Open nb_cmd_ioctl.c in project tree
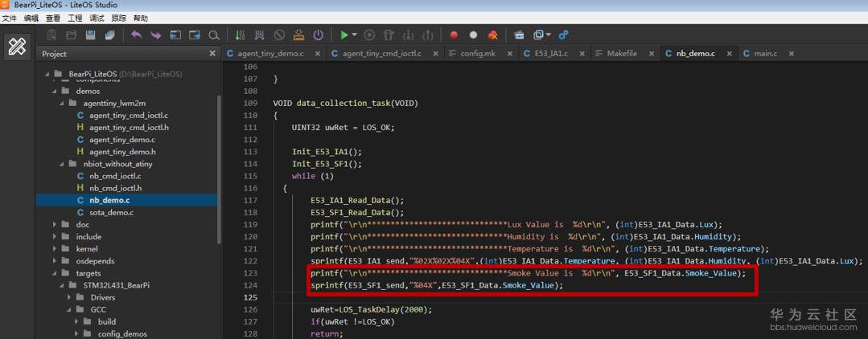 (x=115, y=176)
